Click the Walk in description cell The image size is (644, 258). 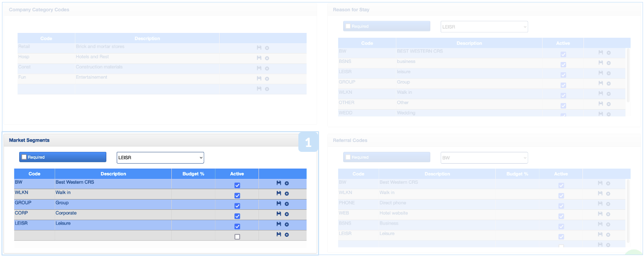click(x=113, y=193)
